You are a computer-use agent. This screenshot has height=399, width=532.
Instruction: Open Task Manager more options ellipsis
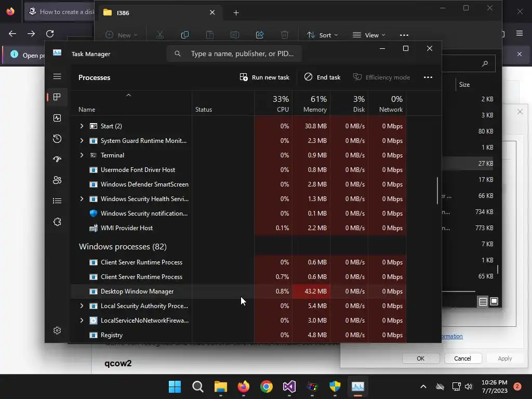click(428, 77)
